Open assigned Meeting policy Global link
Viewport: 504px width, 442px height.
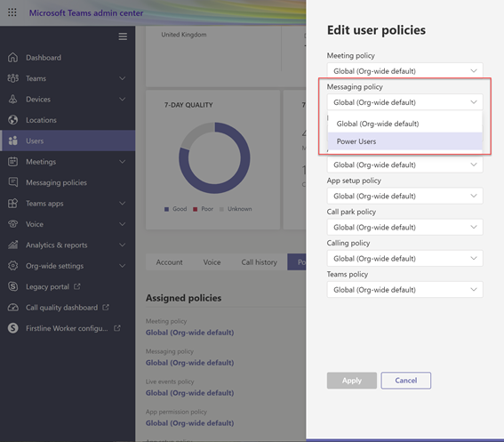tap(189, 333)
